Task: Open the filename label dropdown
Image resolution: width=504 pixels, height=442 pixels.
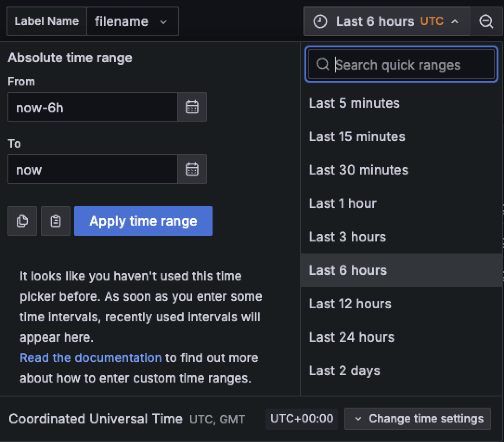Action: coord(133,21)
